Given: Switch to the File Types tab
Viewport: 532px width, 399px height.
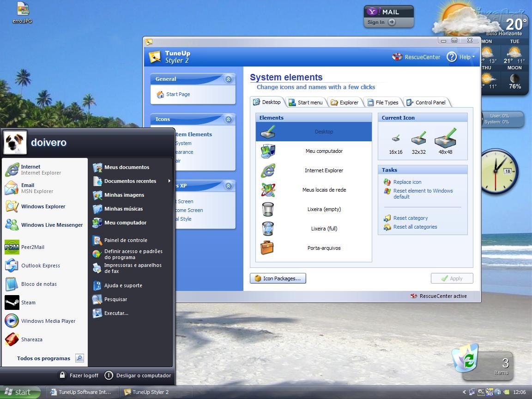Looking at the screenshot, I should pyautogui.click(x=383, y=103).
